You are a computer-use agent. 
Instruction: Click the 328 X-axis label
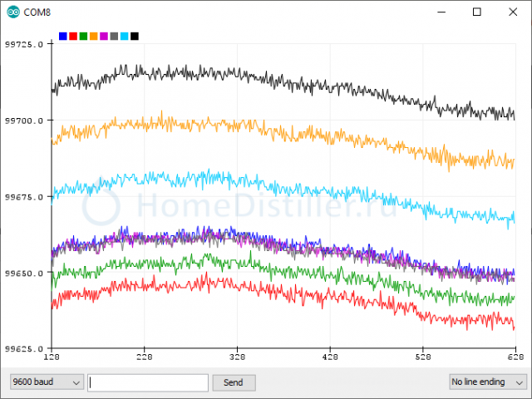pyautogui.click(x=238, y=357)
